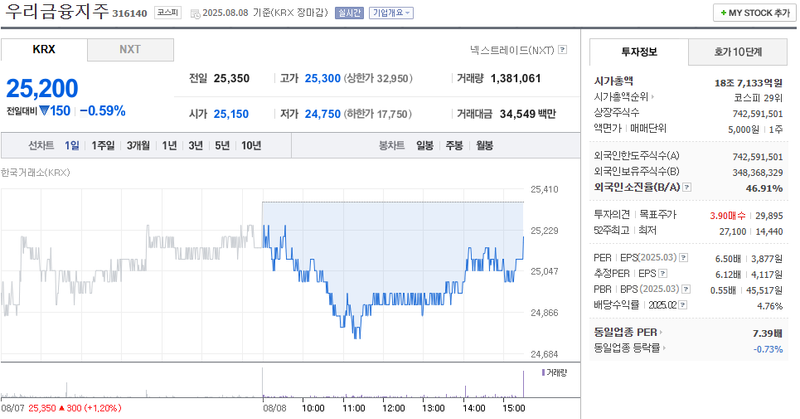Open the 시가총액순위 link
Screen dimensions: 800x419
pos(623,97)
